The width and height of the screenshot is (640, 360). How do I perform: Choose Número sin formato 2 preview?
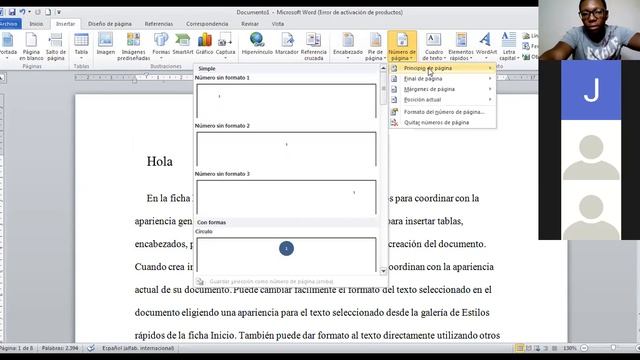point(286,149)
